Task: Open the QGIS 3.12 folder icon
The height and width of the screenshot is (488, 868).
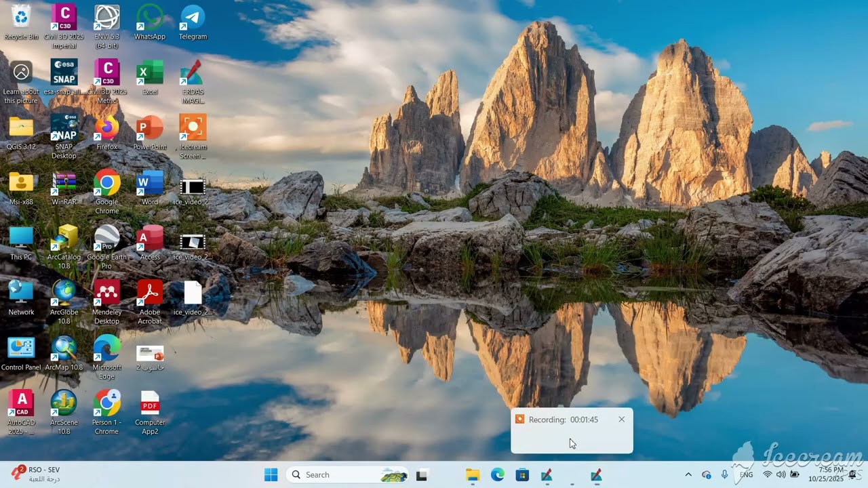Action: pyautogui.click(x=21, y=132)
